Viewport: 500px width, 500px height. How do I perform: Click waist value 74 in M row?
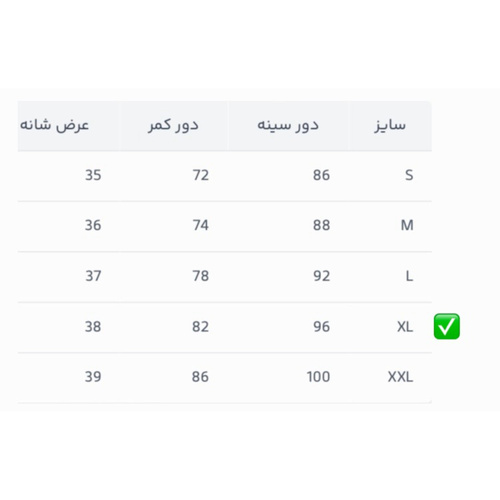coord(201,225)
